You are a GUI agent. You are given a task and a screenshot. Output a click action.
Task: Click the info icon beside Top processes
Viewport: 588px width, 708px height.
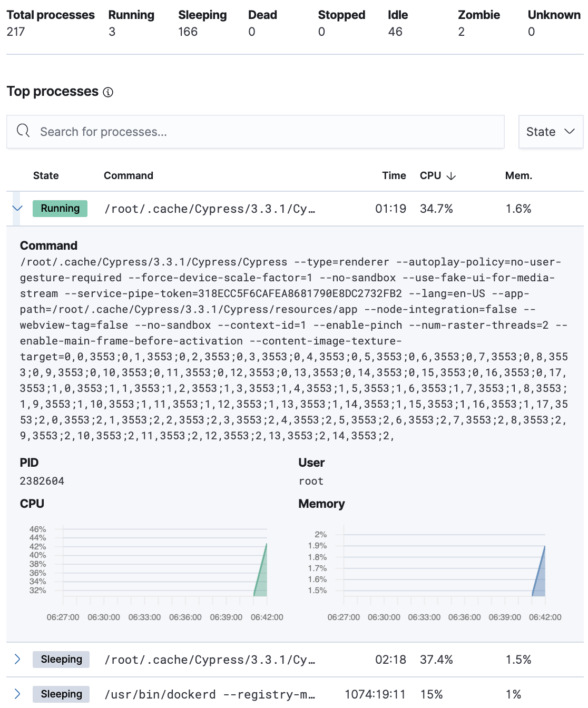108,92
